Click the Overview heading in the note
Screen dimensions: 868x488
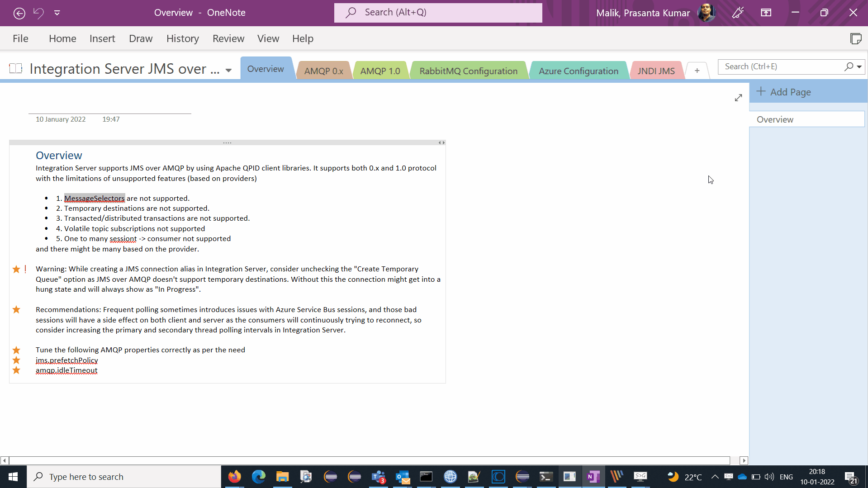tap(59, 155)
